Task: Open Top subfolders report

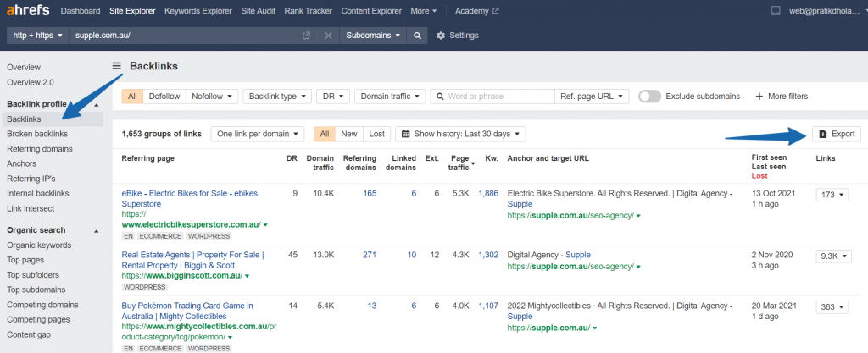Action: point(33,274)
